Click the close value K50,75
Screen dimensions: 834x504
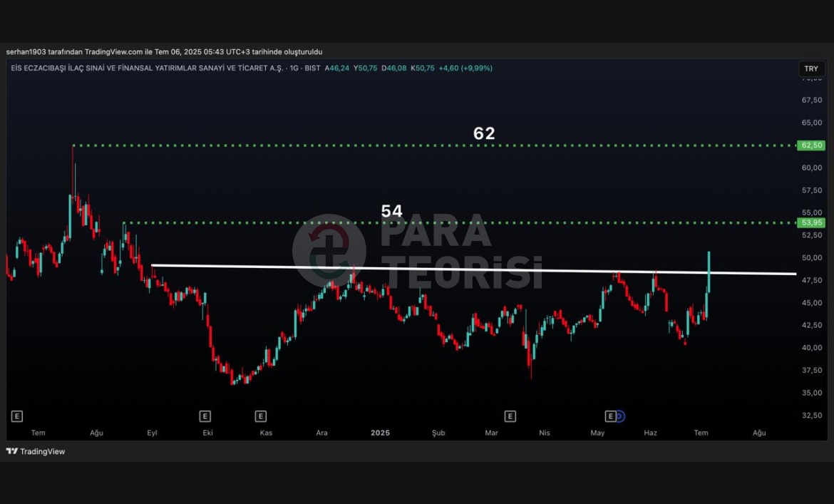[x=423, y=68]
